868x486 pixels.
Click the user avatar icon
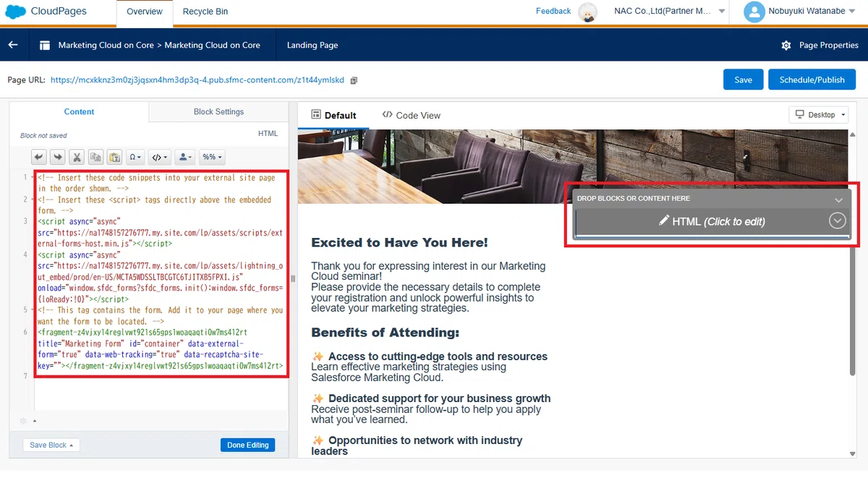(754, 12)
